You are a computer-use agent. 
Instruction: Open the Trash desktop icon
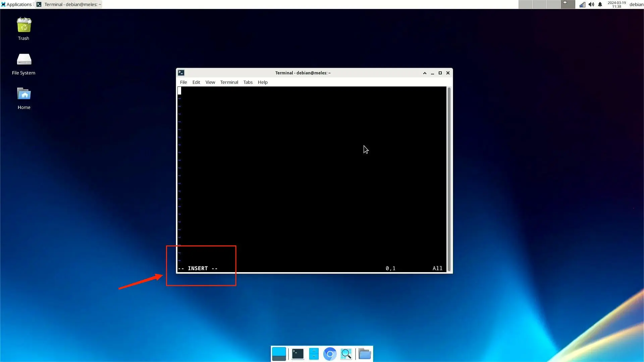pyautogui.click(x=24, y=29)
